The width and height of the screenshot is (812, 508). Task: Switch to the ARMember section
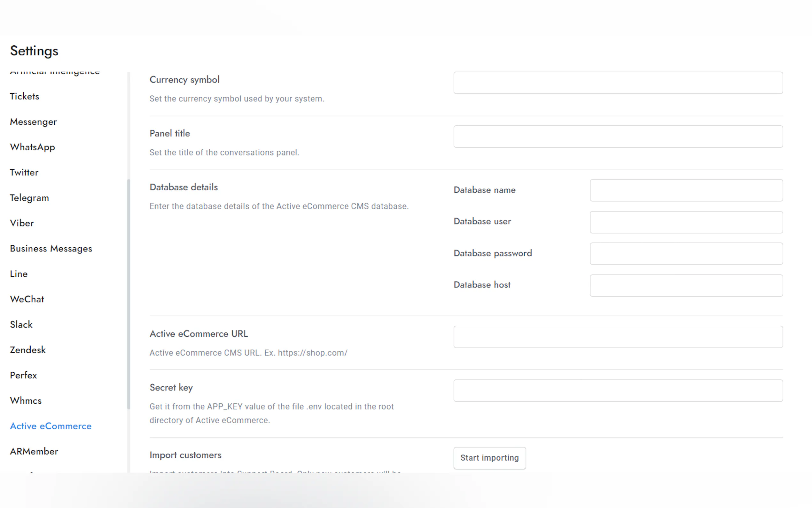(x=34, y=451)
